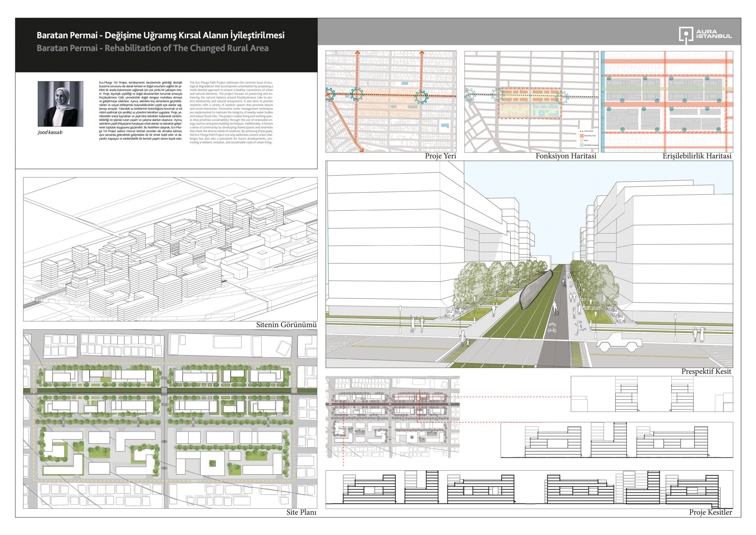Click blue legend swatch in Fonksiyon Haritasi
This screenshot has width=756, height=535.
pyautogui.click(x=582, y=145)
